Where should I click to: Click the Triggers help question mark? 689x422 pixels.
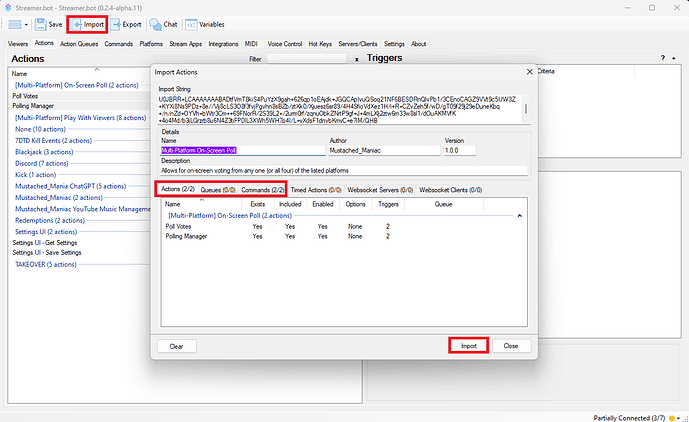click(x=662, y=59)
